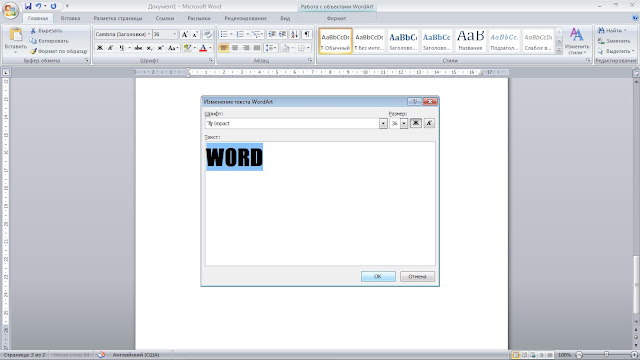Image resolution: width=640 pixels, height=360 pixels.
Task: Toggle Underline (Ч) in the ribbon
Action: pos(121,48)
